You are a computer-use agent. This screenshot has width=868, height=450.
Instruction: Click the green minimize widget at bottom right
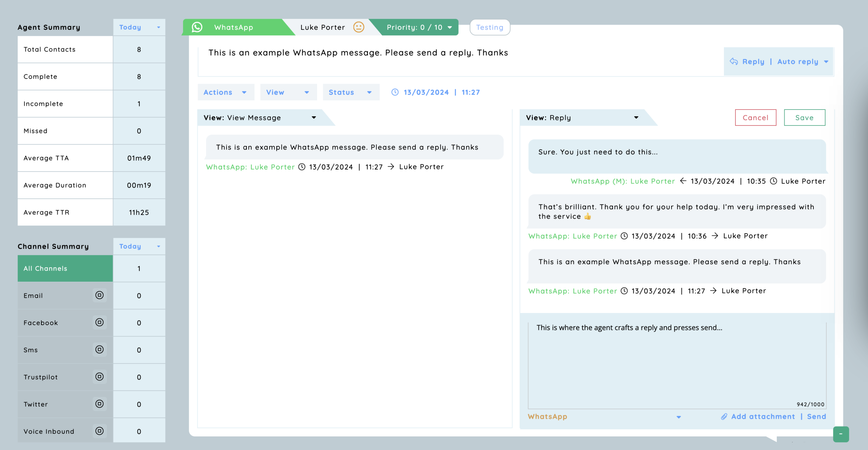click(x=841, y=434)
